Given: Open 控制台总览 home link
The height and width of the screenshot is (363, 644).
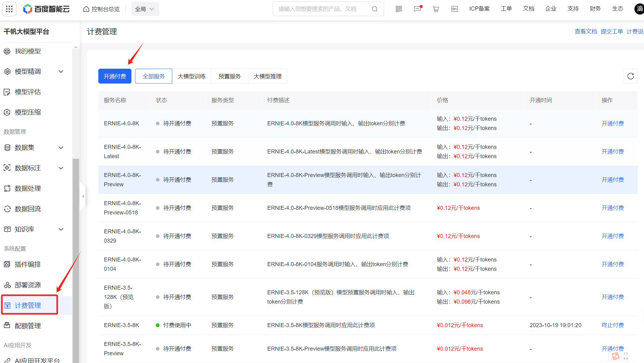Looking at the screenshot, I should [x=101, y=9].
